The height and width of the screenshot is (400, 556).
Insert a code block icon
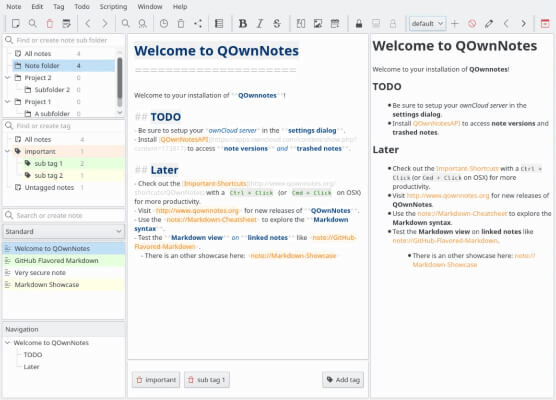point(301,24)
